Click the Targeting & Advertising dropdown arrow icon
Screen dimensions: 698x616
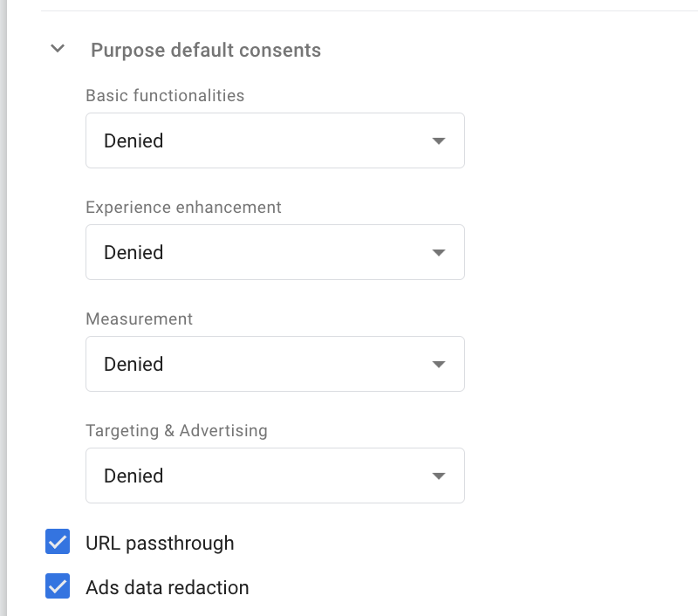coord(439,476)
